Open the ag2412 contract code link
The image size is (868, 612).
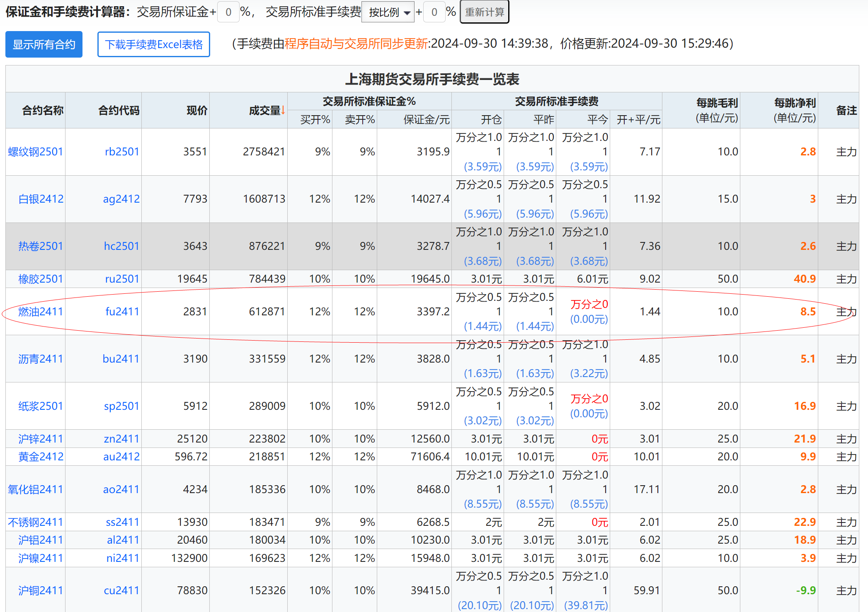[121, 199]
